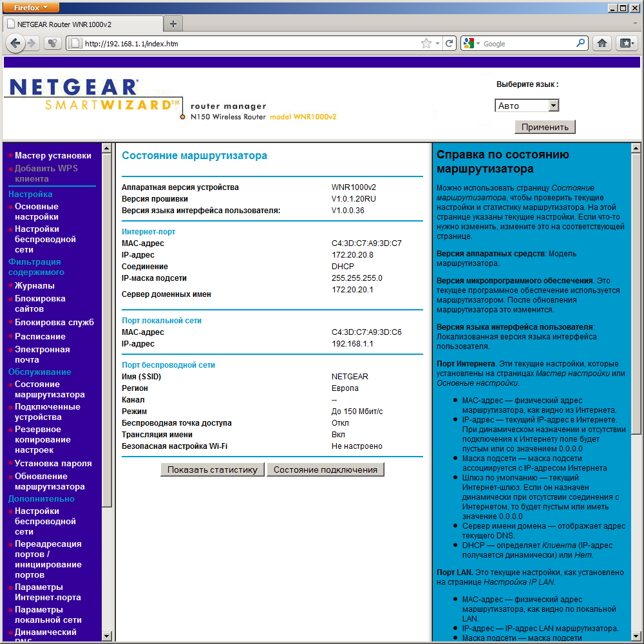Screen dimensions: 644x644
Task: Click the firmware version V1.0.1.20RU
Action: coord(354,199)
